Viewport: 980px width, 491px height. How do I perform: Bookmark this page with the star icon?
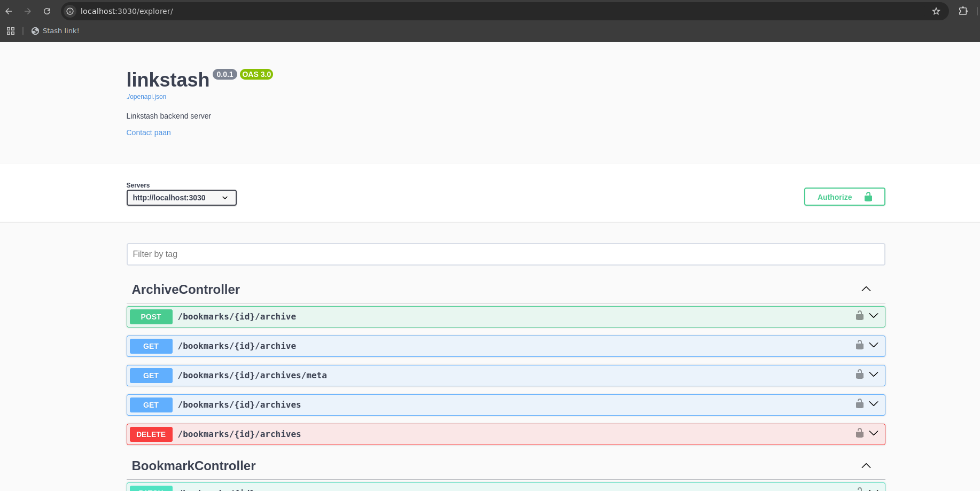tap(936, 11)
